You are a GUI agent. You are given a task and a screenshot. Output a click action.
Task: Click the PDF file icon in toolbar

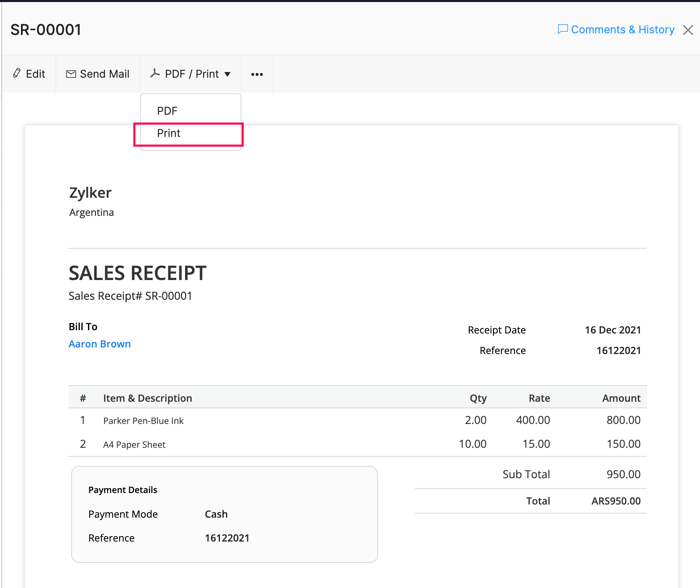click(x=155, y=73)
